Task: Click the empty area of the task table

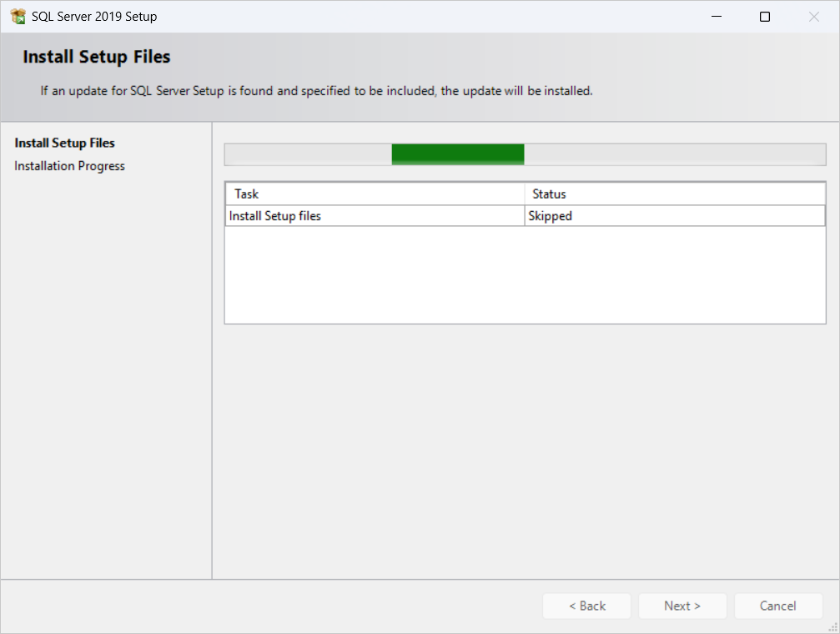Action: click(524, 275)
